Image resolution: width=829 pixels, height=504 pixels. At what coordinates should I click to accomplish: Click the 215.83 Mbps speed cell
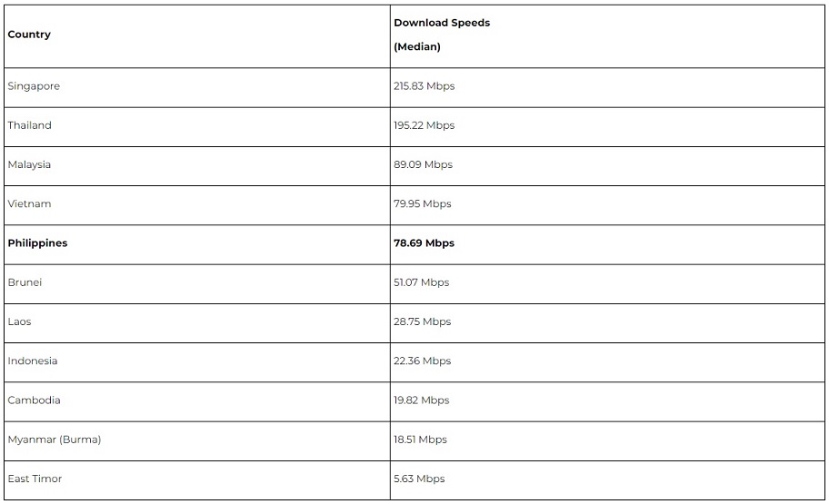point(424,86)
